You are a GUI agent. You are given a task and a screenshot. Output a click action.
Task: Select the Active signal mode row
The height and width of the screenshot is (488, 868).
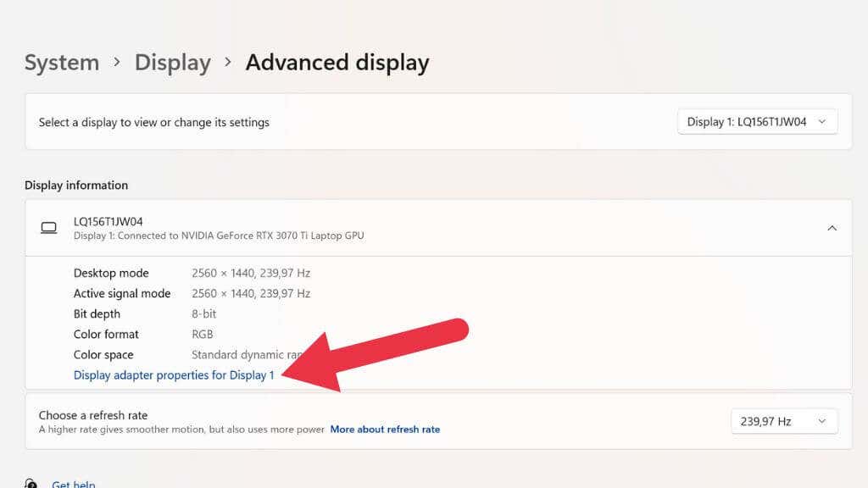point(122,293)
